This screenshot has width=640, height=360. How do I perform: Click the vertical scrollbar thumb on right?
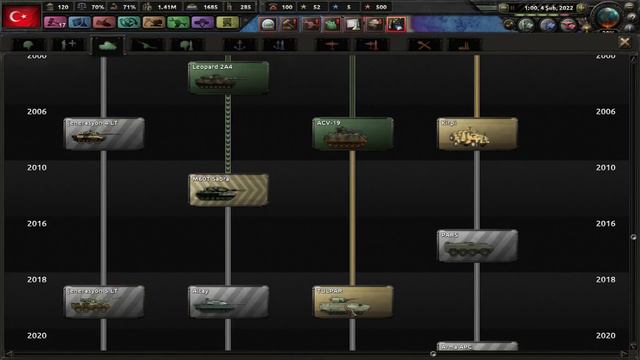[x=633, y=237]
